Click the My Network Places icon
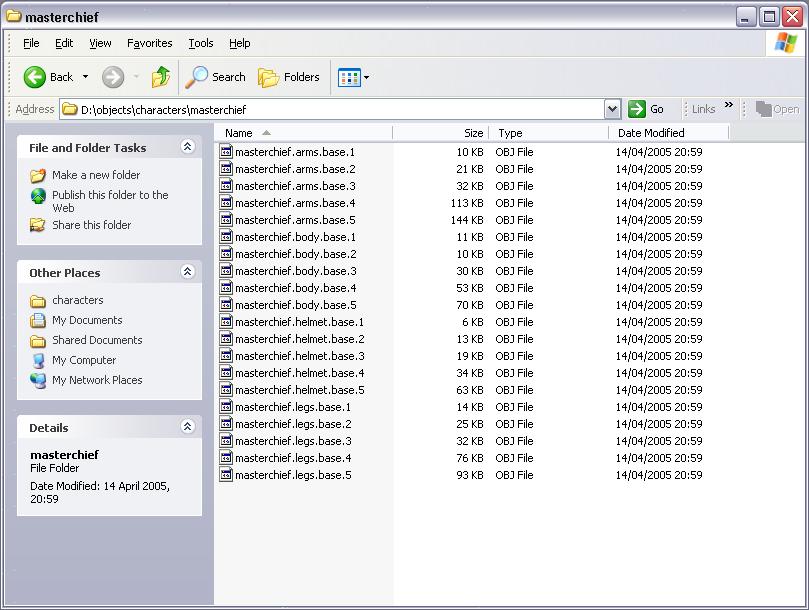The height and width of the screenshot is (610, 809). 38,380
